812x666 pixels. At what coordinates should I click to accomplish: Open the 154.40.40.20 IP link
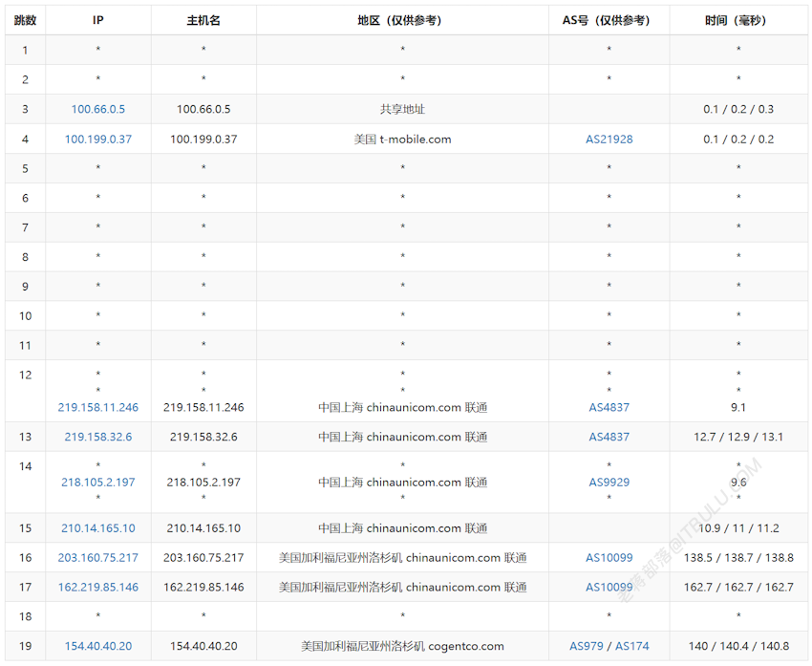coord(97,647)
